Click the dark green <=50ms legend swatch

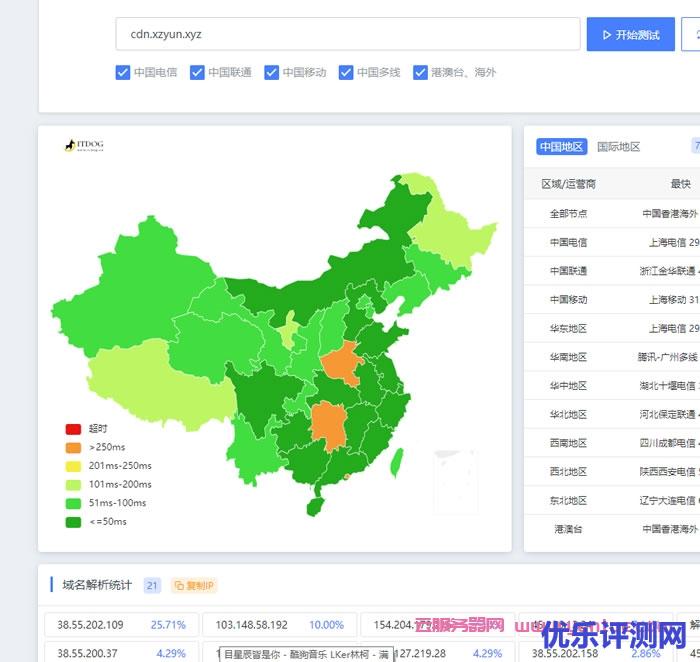click(73, 521)
